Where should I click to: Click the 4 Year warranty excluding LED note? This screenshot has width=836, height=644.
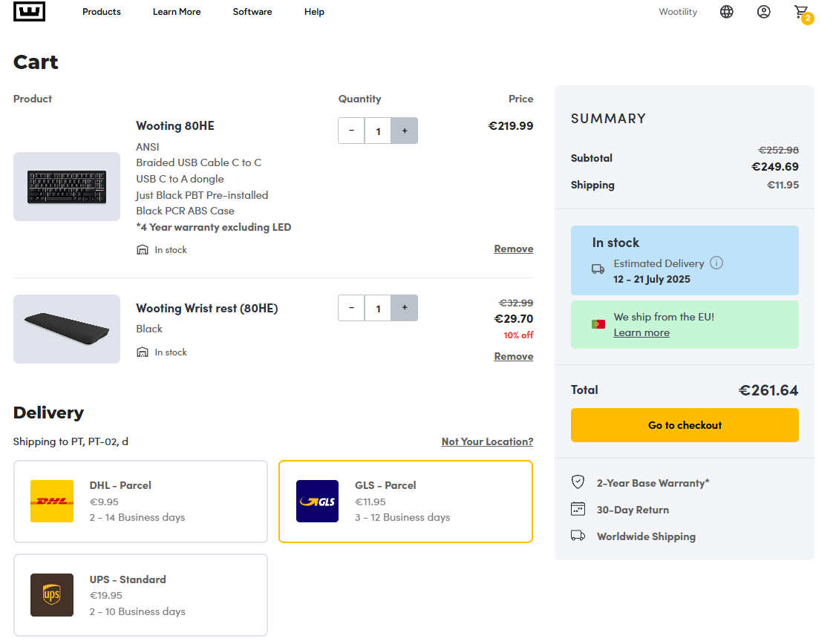point(213,227)
